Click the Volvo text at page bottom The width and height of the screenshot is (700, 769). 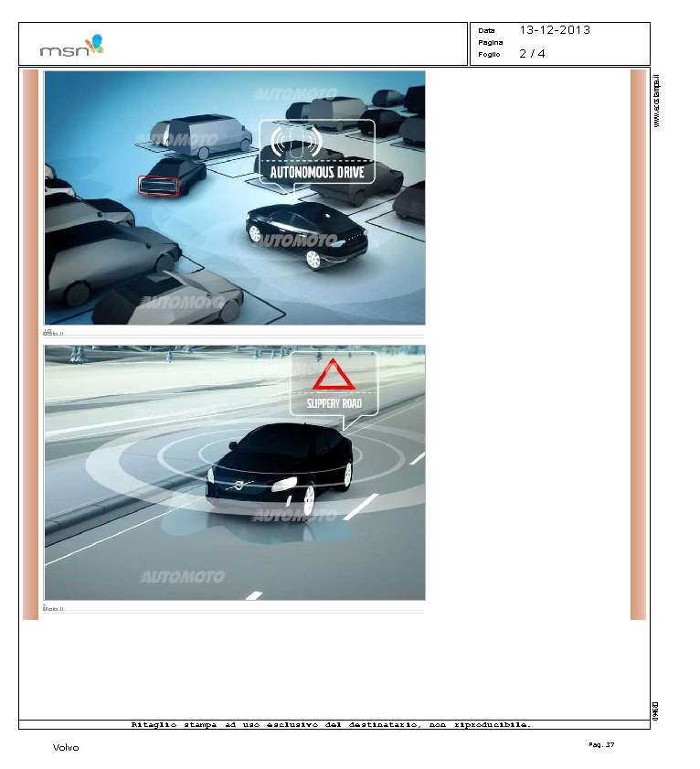point(66,748)
